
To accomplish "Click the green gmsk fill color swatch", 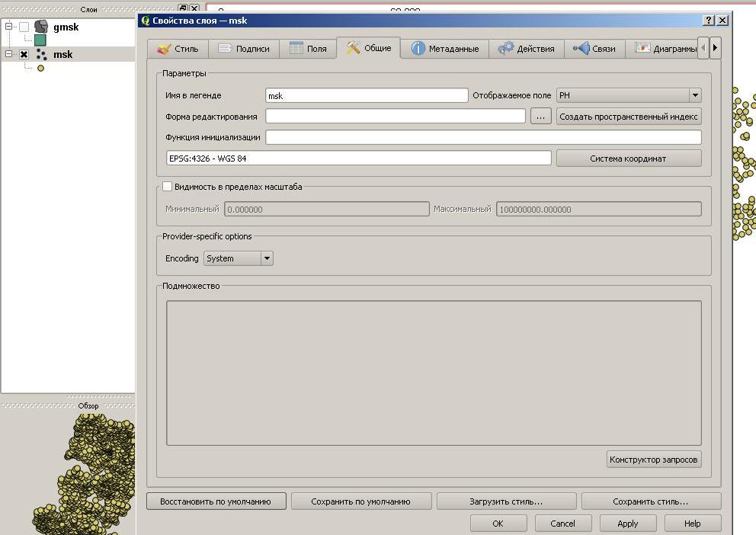I will click(40, 40).
